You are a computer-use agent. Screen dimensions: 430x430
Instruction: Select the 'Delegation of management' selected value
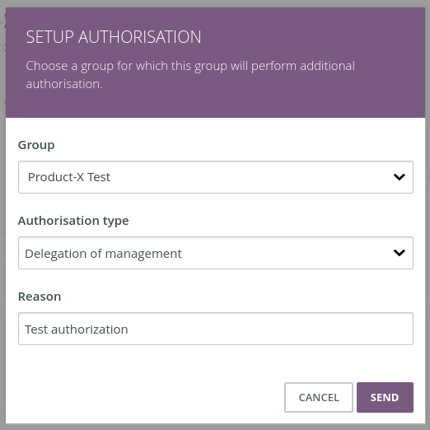[x=103, y=254]
